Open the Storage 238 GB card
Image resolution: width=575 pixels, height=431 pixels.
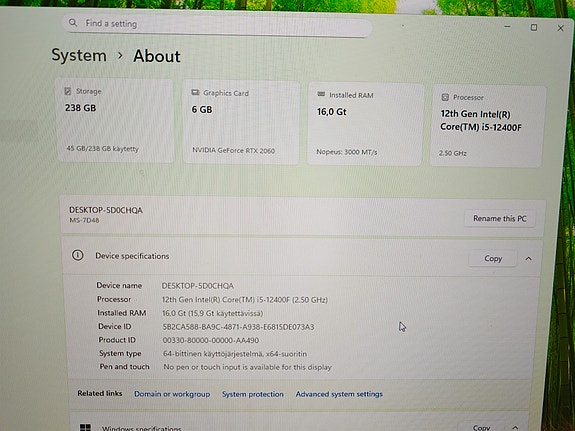pos(116,120)
